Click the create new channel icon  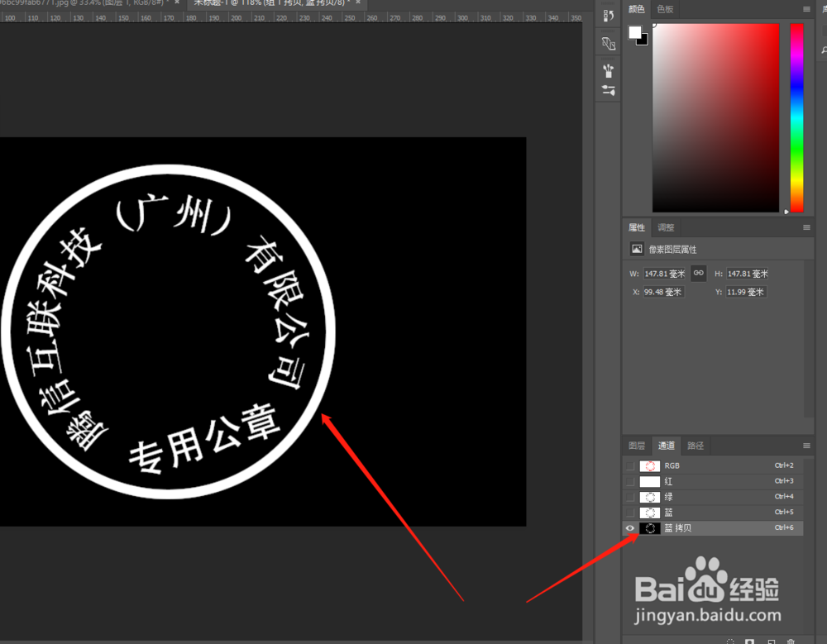coord(771,641)
